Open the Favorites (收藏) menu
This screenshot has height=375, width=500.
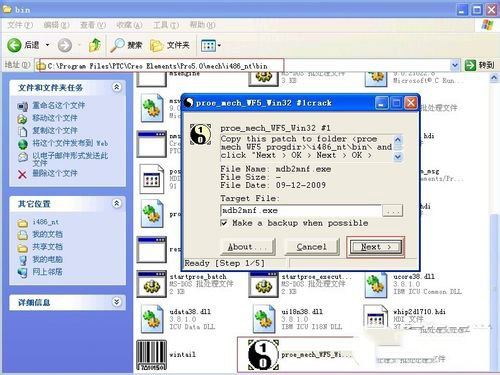pos(129,25)
